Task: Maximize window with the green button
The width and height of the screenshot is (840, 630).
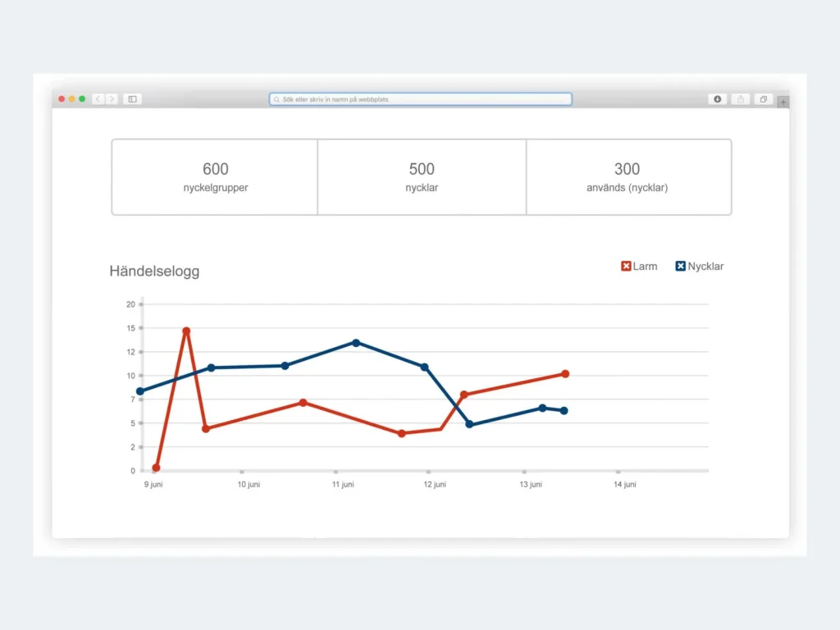Action: click(x=82, y=99)
